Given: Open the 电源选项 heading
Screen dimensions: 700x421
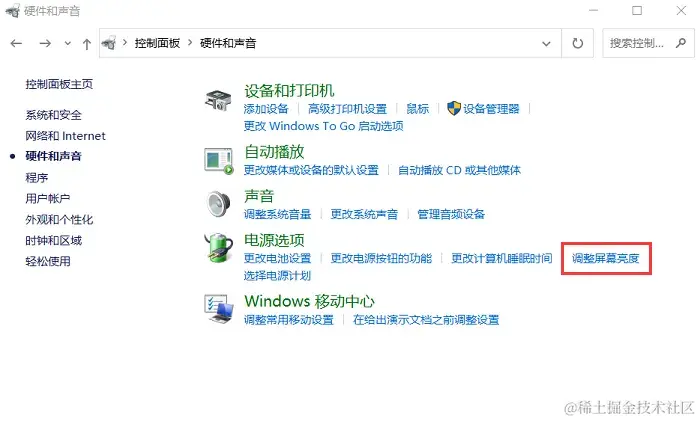Looking at the screenshot, I should (x=274, y=240).
